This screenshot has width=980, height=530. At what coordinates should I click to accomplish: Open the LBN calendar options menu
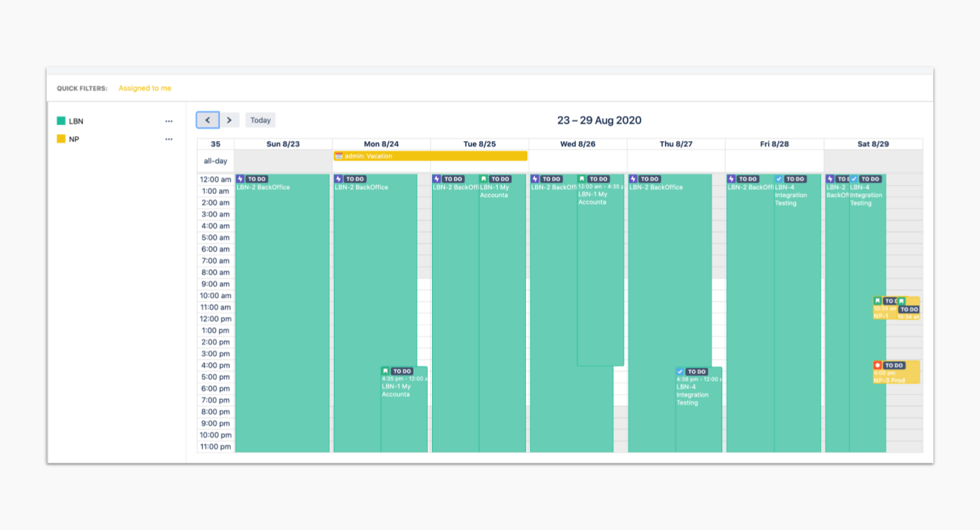click(169, 121)
